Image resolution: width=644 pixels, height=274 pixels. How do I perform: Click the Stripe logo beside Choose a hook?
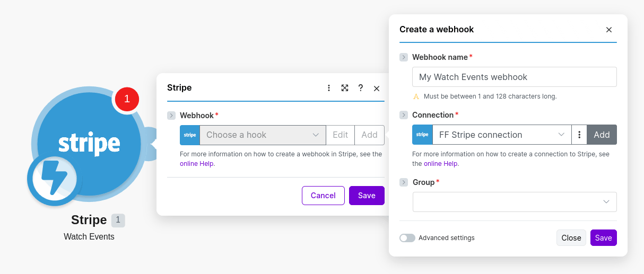point(190,135)
